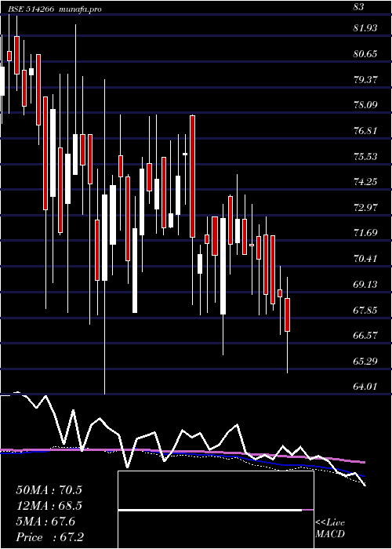Click the <<Live MACD label
The image size is (392, 549).
tap(330, 529)
